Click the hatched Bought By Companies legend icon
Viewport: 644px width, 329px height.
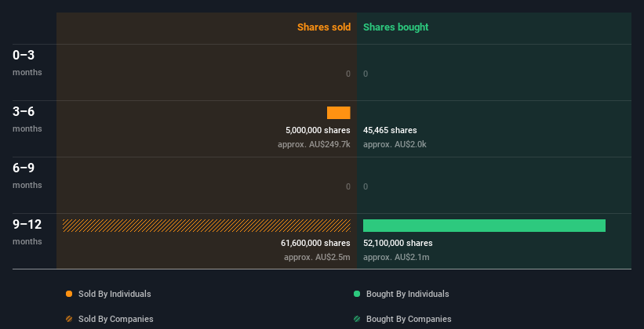point(357,319)
